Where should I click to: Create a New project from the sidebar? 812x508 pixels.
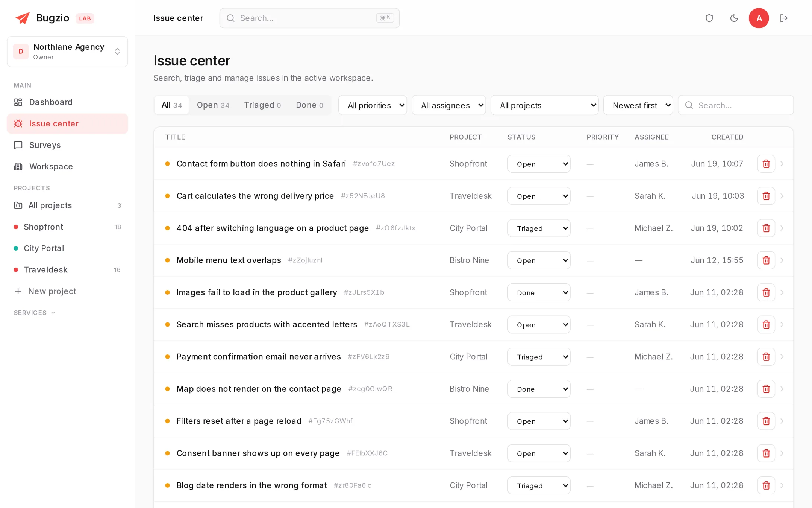point(67,291)
